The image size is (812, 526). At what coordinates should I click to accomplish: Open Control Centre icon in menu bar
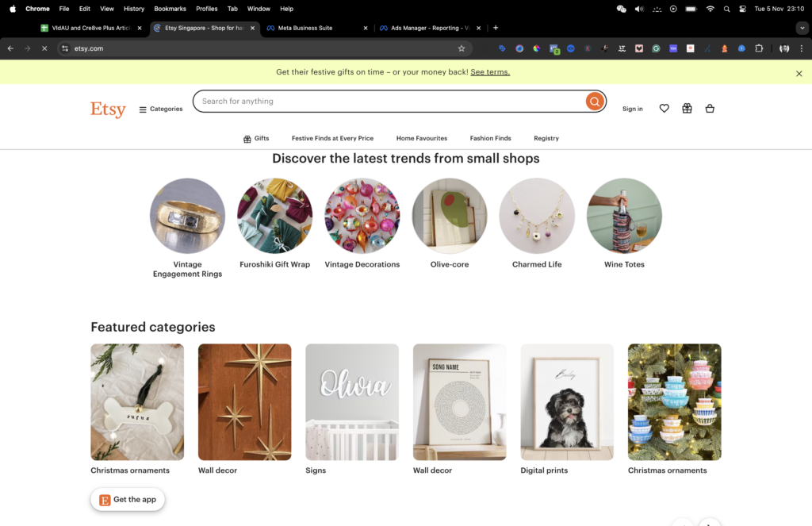click(x=742, y=9)
